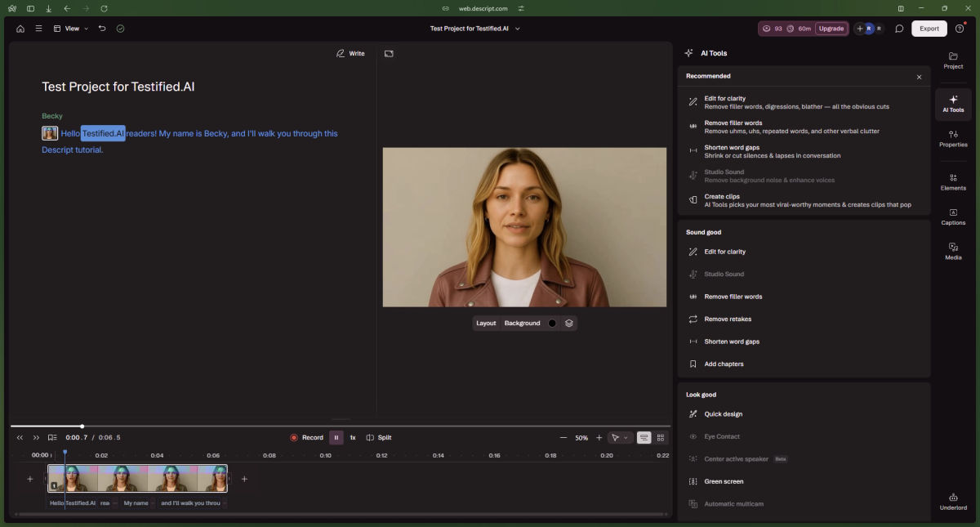This screenshot has height=527, width=980.
Task: Switch to the Layout options on the video
Action: pyautogui.click(x=486, y=323)
